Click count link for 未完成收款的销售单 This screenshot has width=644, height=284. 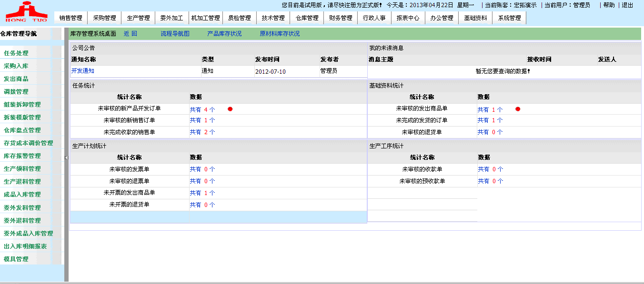point(202,132)
